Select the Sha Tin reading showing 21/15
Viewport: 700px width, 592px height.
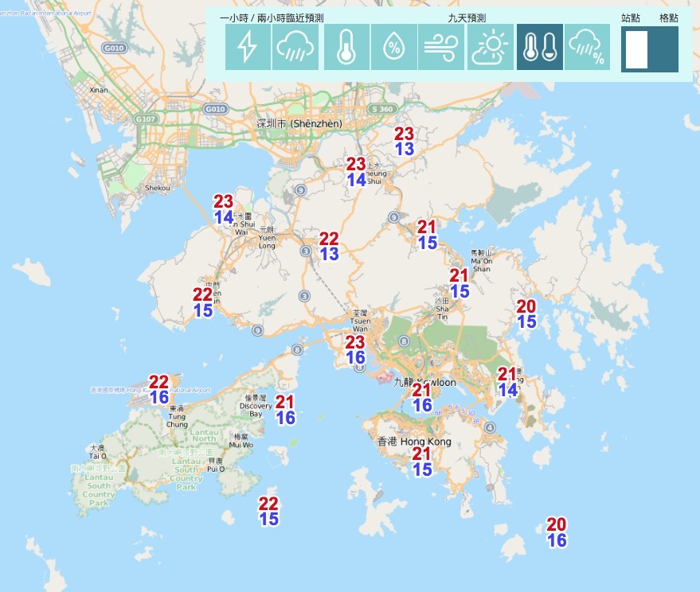click(459, 282)
